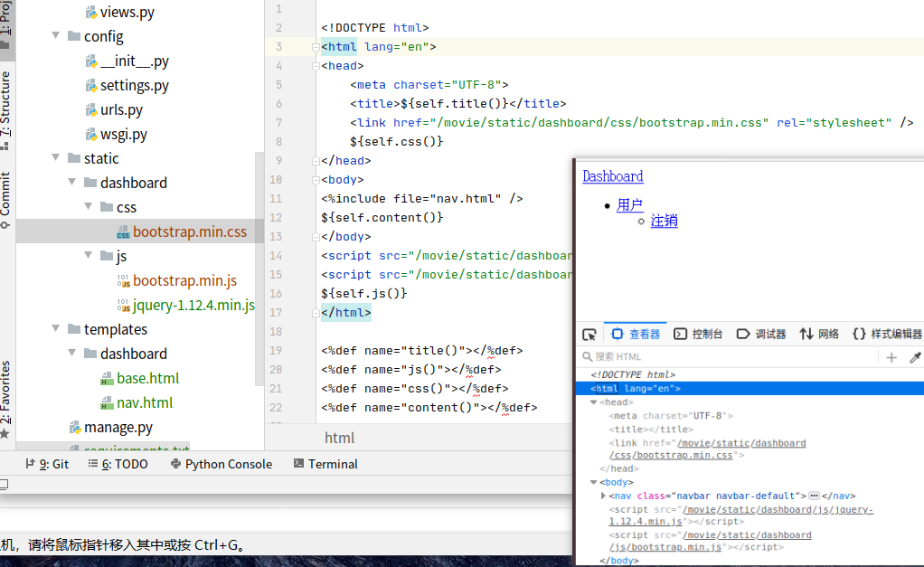
Task: Collapse the head node in inspector
Action: tap(593, 402)
